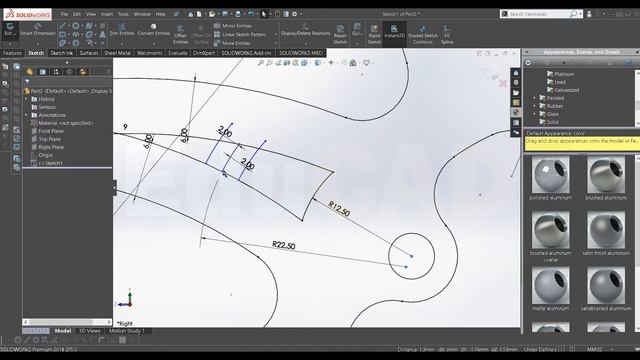The width and height of the screenshot is (640, 360).
Task: Open the Display/Delete Relations dropdown arrow
Action: [305, 43]
